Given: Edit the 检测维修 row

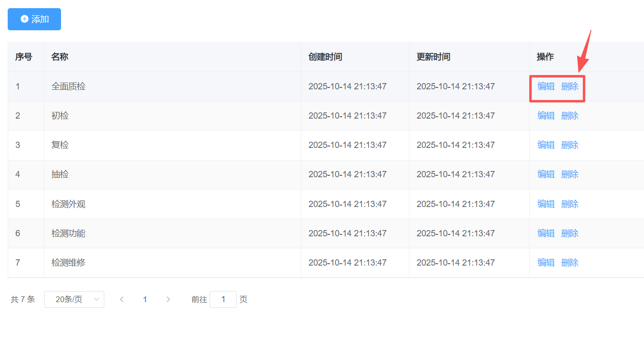Looking at the screenshot, I should (x=545, y=263).
